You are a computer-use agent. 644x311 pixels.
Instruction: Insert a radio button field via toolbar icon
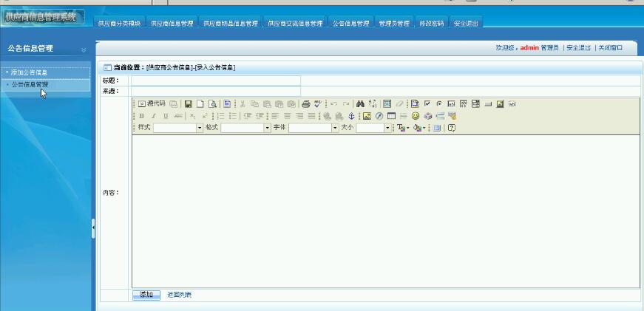[x=439, y=104]
